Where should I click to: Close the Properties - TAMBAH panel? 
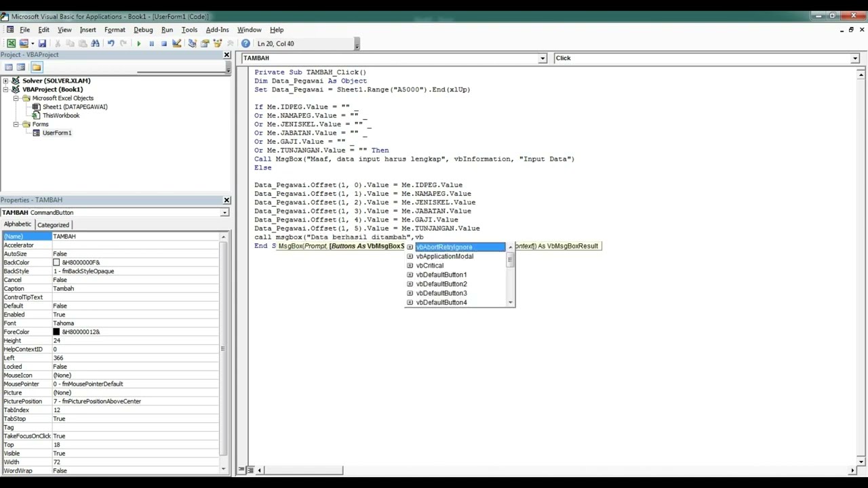point(226,200)
